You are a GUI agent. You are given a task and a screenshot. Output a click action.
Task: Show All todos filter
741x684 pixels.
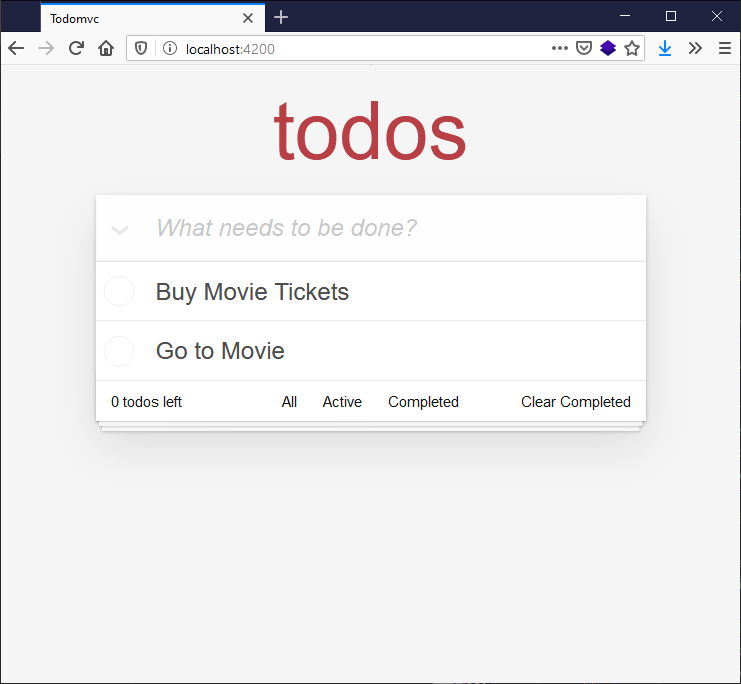click(x=289, y=402)
